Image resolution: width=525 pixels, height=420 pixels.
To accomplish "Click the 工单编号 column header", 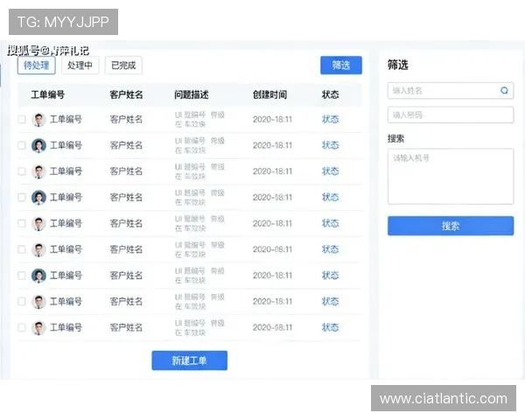I will [x=48, y=94].
